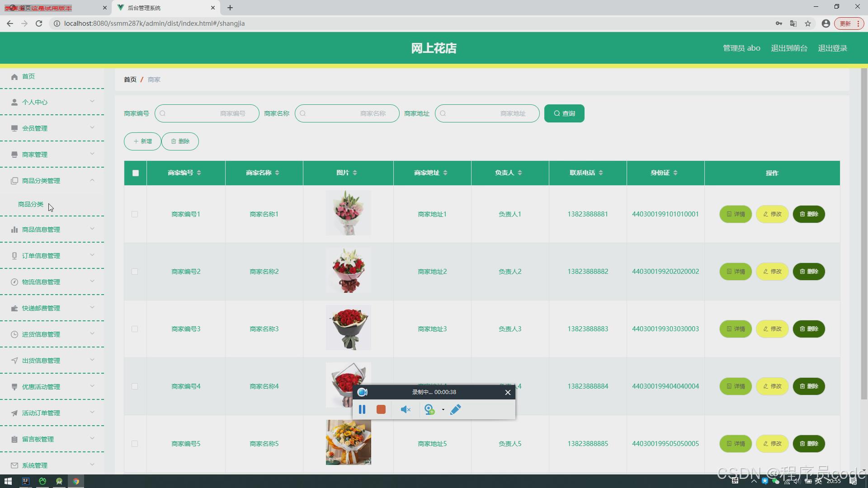Open the 商品分类 submenu item
The image size is (868, 488).
pyautogui.click(x=31, y=204)
